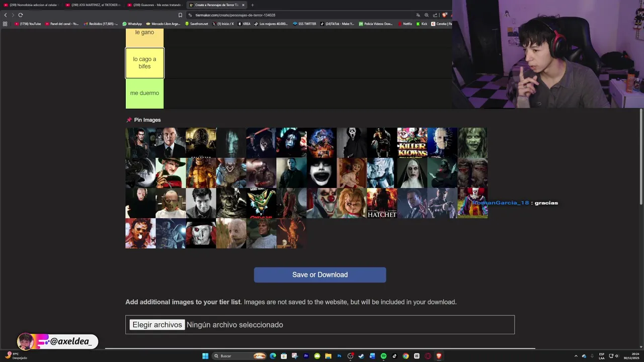The width and height of the screenshot is (644, 362).
Task: Open the YouTube bookmark
Action: 28,24
